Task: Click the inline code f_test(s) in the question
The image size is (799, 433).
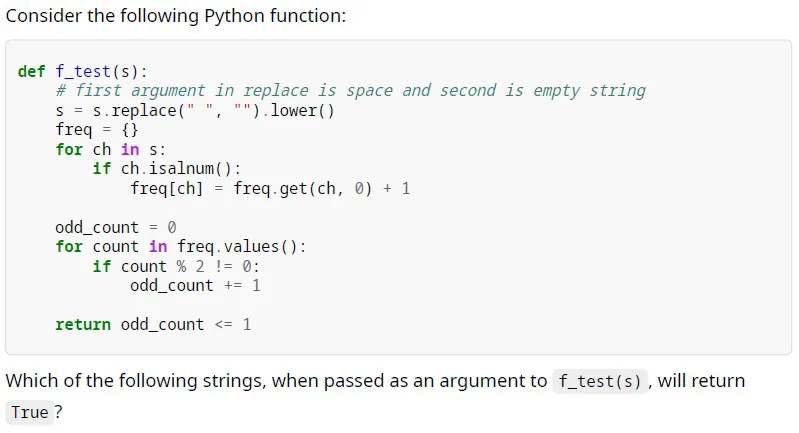Action: pyautogui.click(x=600, y=382)
